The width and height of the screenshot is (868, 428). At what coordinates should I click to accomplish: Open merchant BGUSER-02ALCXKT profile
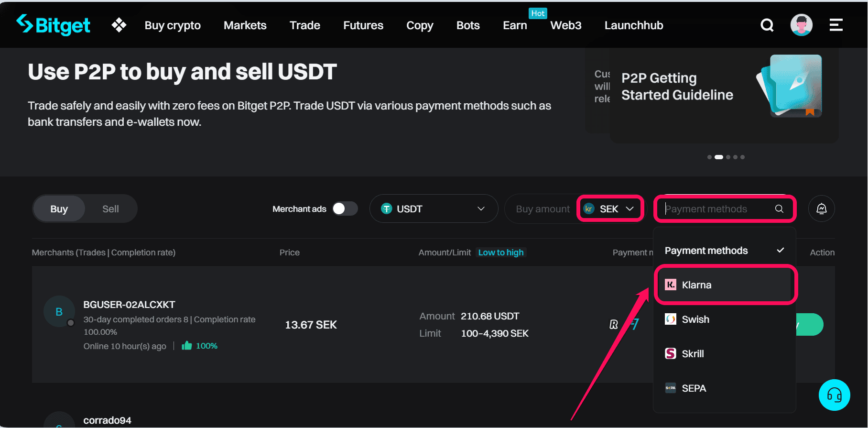click(x=129, y=305)
